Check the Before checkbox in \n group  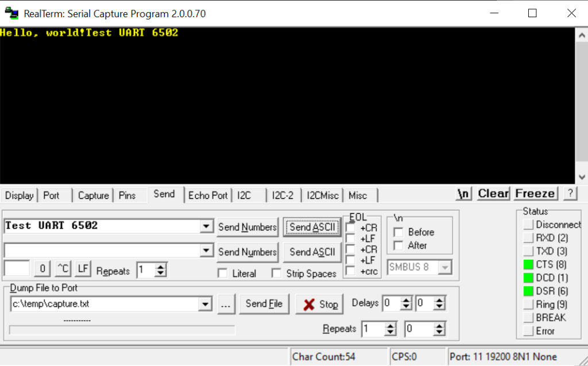pyautogui.click(x=398, y=232)
